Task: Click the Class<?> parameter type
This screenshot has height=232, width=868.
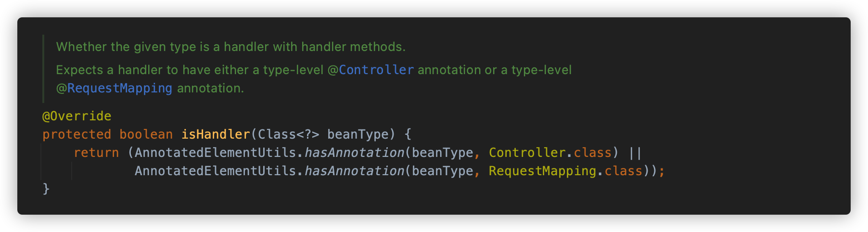Action: (288, 135)
